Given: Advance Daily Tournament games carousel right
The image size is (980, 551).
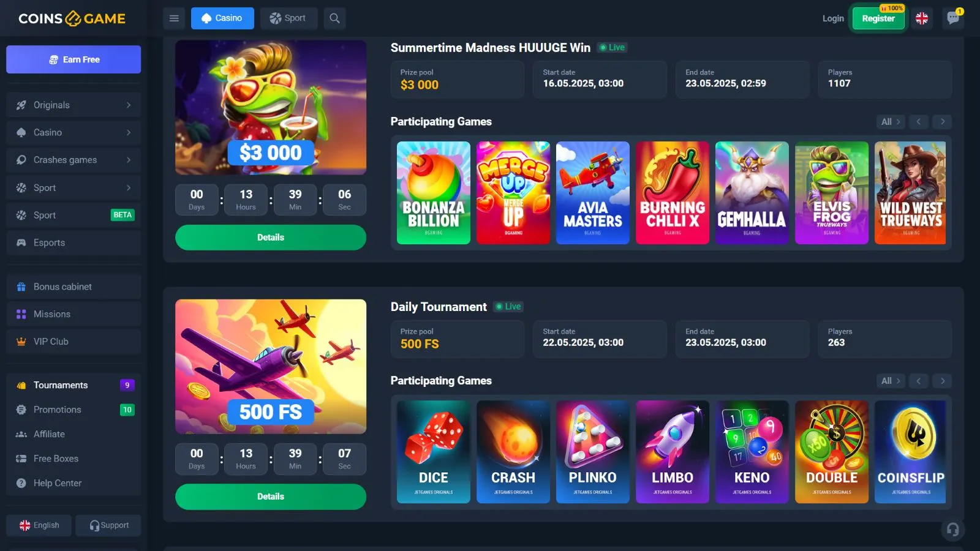Looking at the screenshot, I should pos(943,381).
